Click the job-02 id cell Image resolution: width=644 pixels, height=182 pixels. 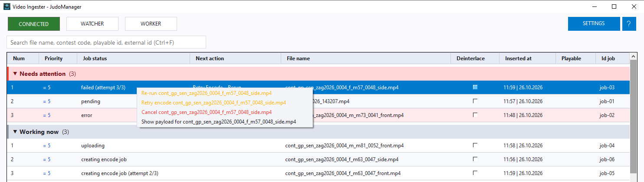pos(607,115)
